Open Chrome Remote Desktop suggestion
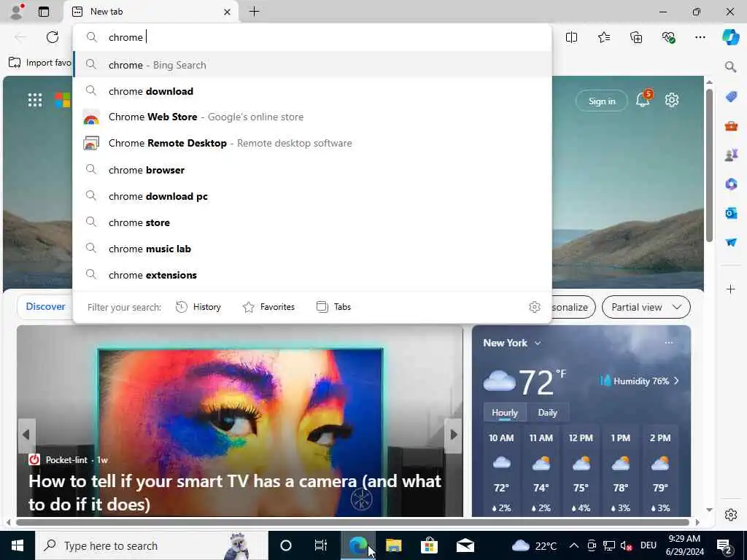The image size is (747, 560). (x=312, y=144)
